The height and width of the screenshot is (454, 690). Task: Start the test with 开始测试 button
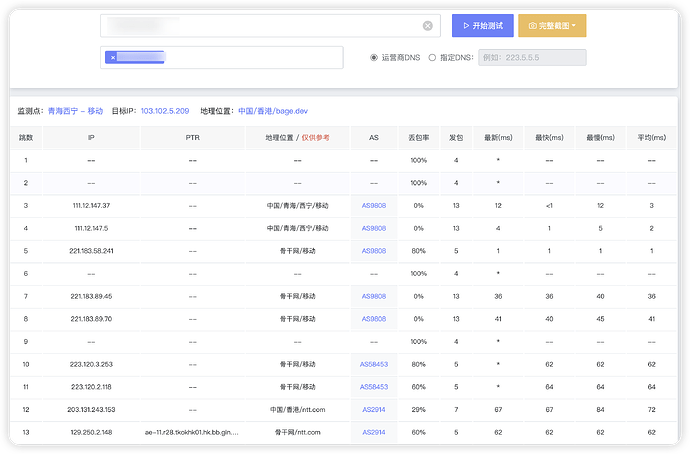tap(482, 26)
